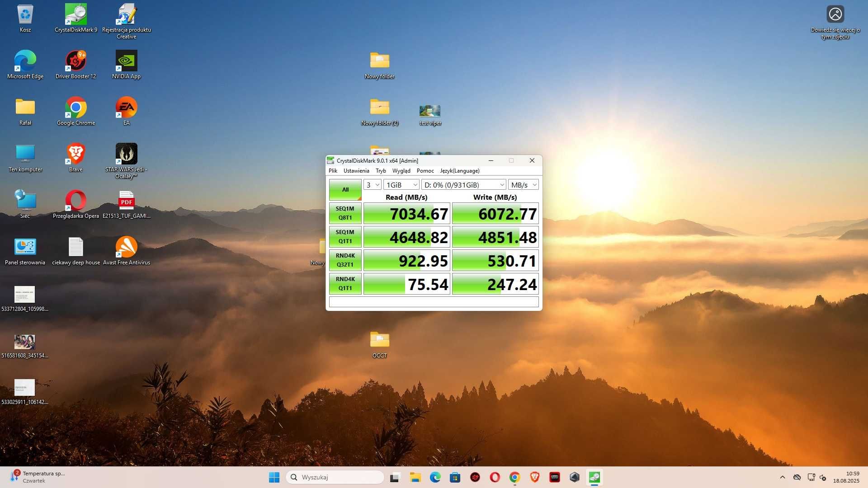Open the Ustawienia menu

(x=356, y=171)
